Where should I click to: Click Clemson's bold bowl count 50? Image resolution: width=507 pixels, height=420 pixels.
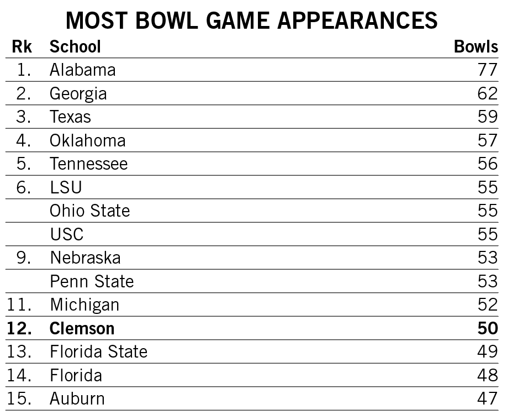[488, 328]
